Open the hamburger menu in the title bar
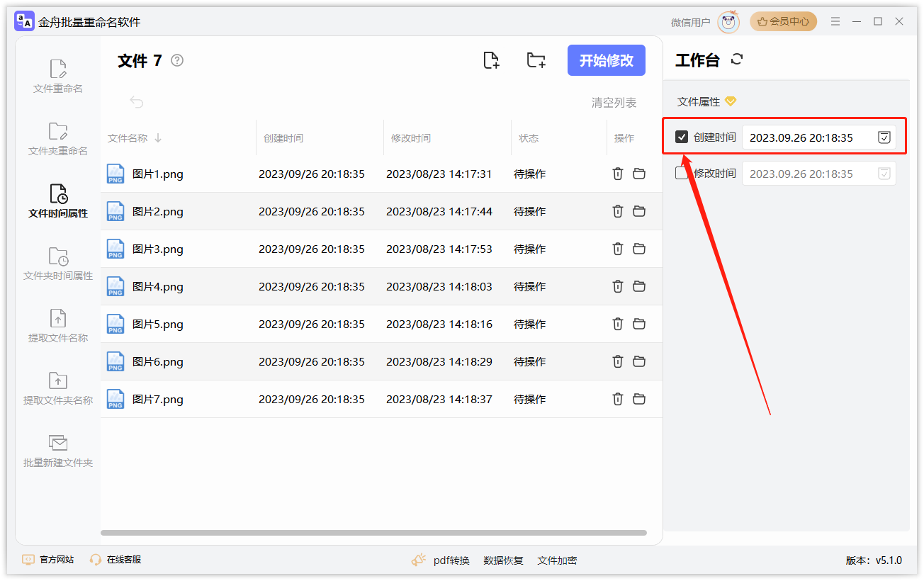924x581 pixels. [x=835, y=21]
